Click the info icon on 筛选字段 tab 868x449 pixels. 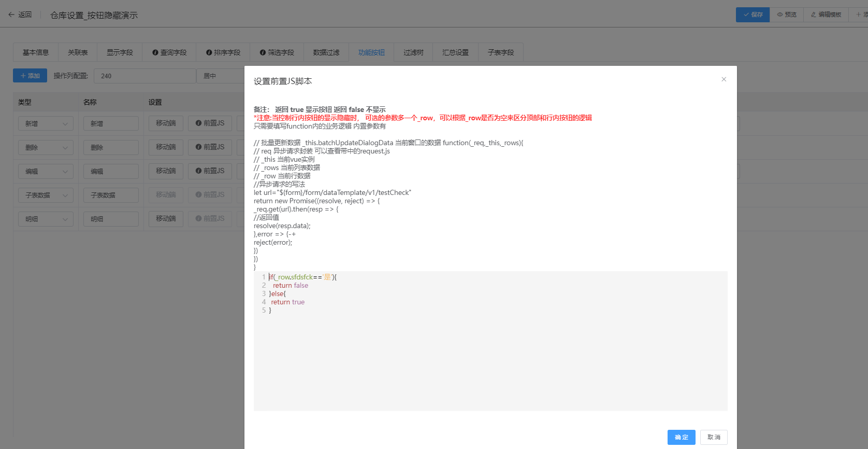click(263, 53)
